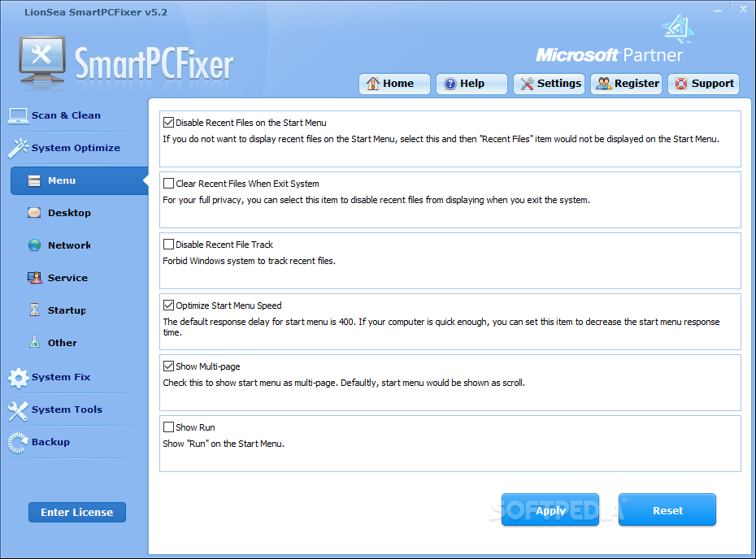
Task: Click the default response delay description text
Action: [441, 327]
